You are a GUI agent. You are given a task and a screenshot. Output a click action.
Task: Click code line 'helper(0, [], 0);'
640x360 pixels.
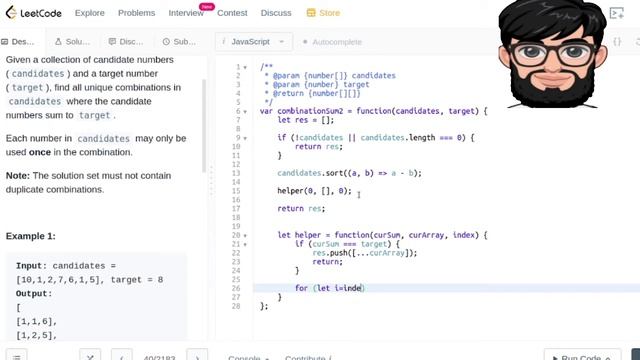click(x=314, y=191)
